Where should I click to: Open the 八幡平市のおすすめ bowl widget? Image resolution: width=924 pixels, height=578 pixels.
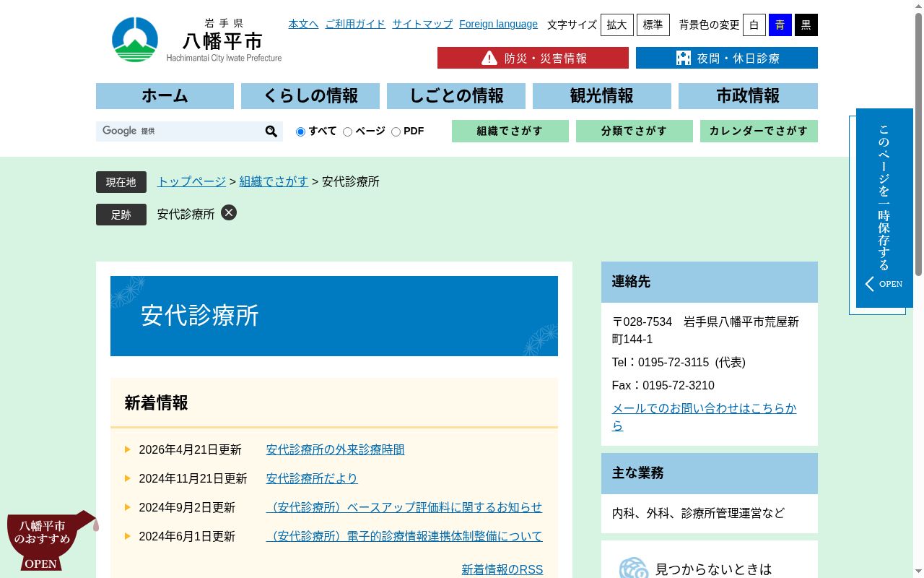tap(51, 540)
